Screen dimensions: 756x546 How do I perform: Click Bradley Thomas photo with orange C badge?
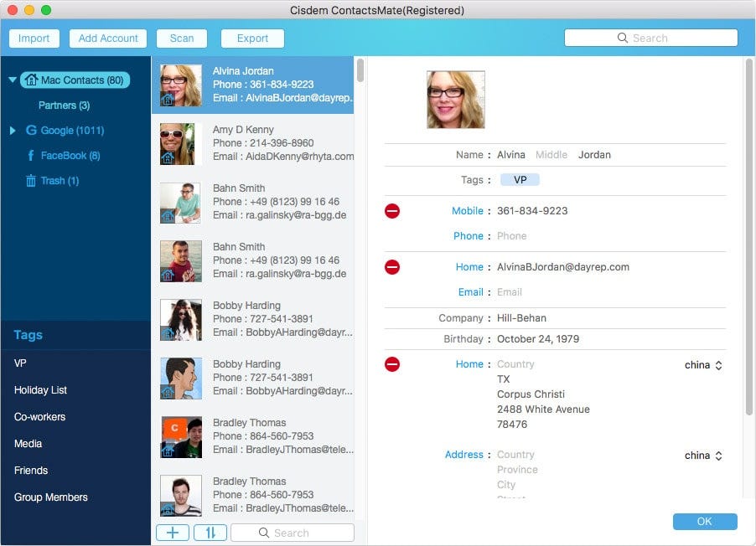coord(181,437)
